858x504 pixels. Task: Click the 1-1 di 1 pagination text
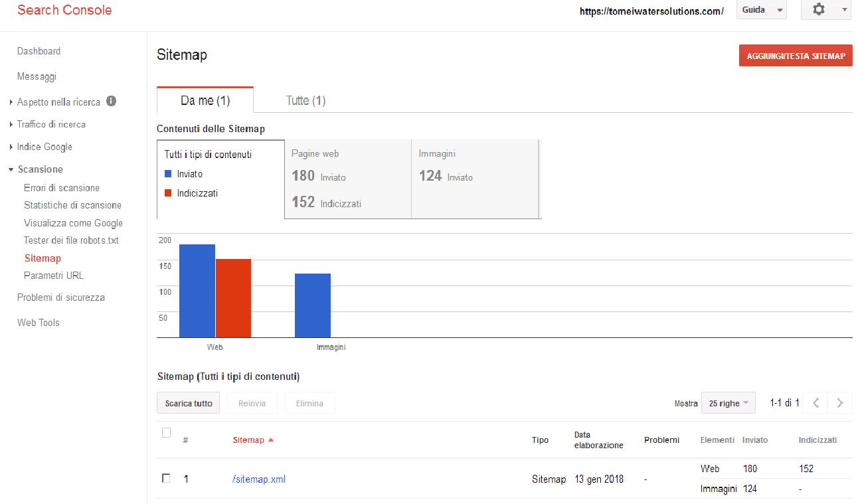(x=785, y=402)
